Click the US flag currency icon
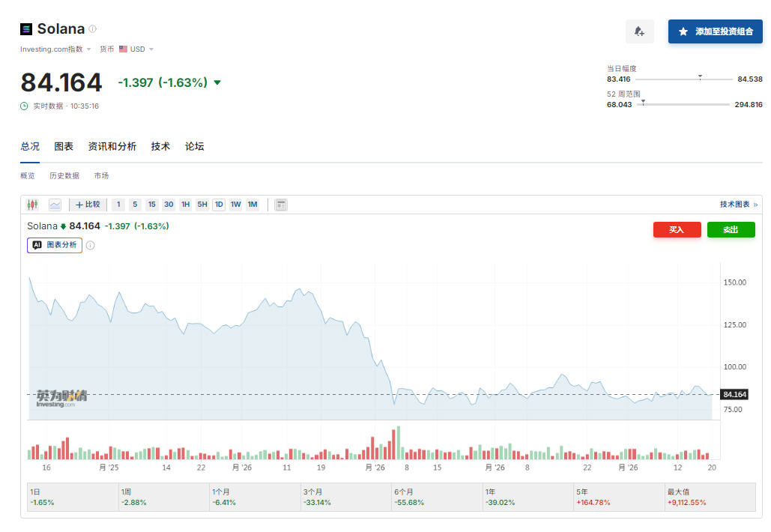This screenshot has width=771, height=532. pos(123,49)
